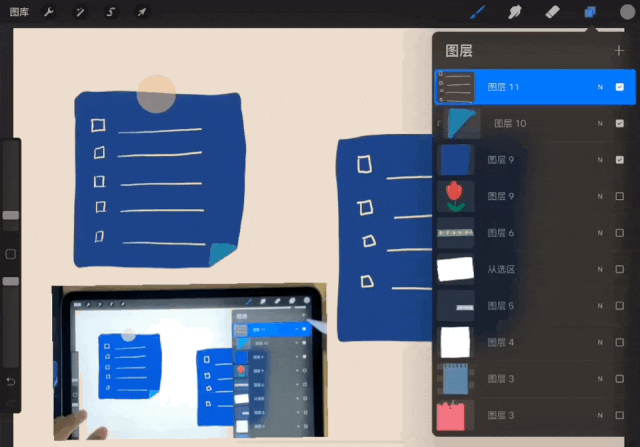Viewport: 640px width, 447px height.
Task: Select the 图层 10 teal corner thumbnail
Action: point(462,123)
